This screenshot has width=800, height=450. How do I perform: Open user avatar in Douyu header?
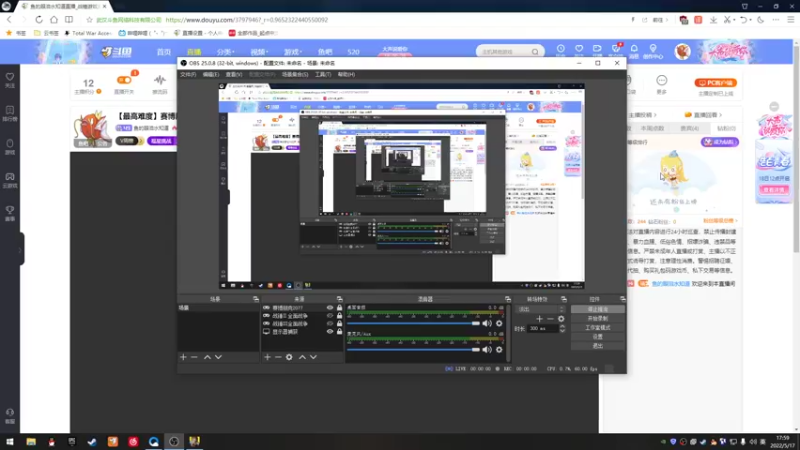pyautogui.click(x=682, y=51)
